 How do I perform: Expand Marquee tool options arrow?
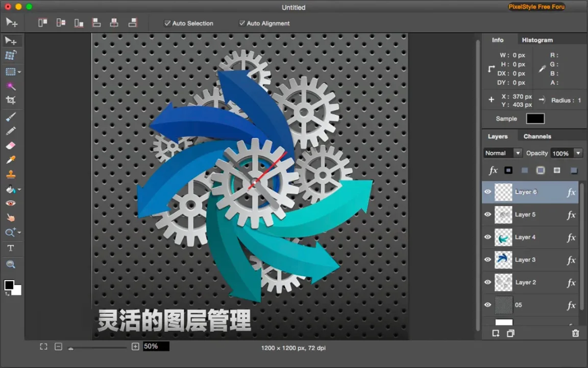click(19, 72)
